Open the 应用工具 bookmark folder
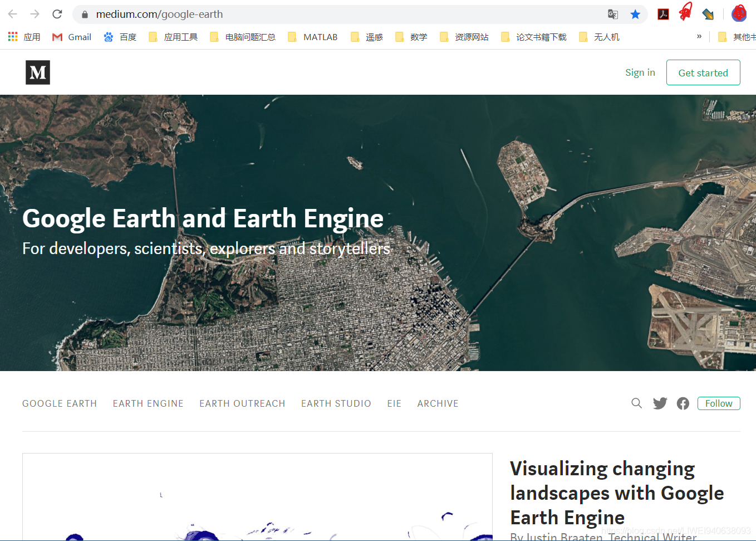This screenshot has width=756, height=541. click(173, 37)
